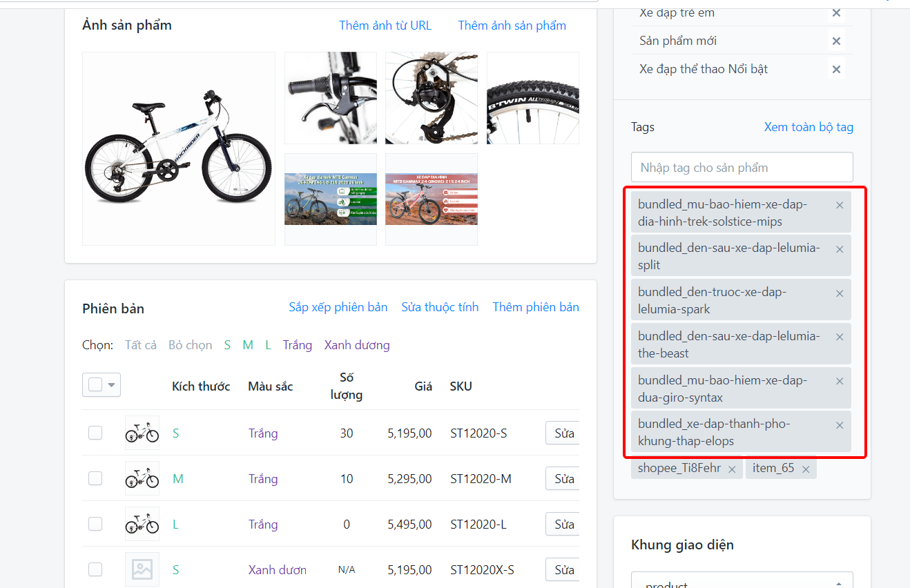Click Sửa button for ST12020-S
Viewport: 910px width, 588px height.
(563, 433)
